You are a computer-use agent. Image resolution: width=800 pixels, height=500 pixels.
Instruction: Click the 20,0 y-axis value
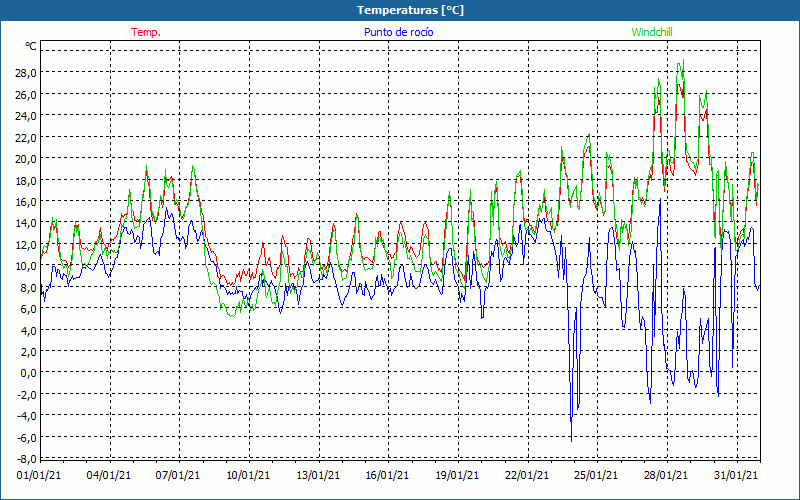click(26, 159)
